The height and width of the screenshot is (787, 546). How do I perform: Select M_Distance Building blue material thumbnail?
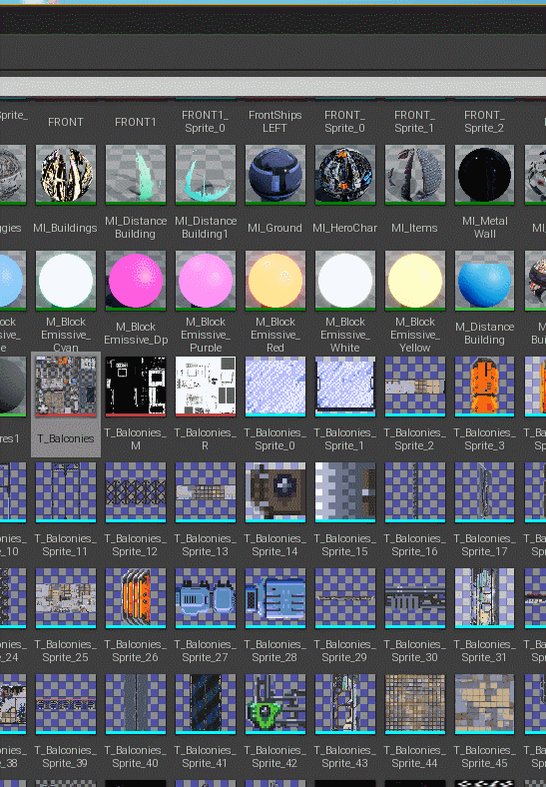pyautogui.click(x=484, y=281)
